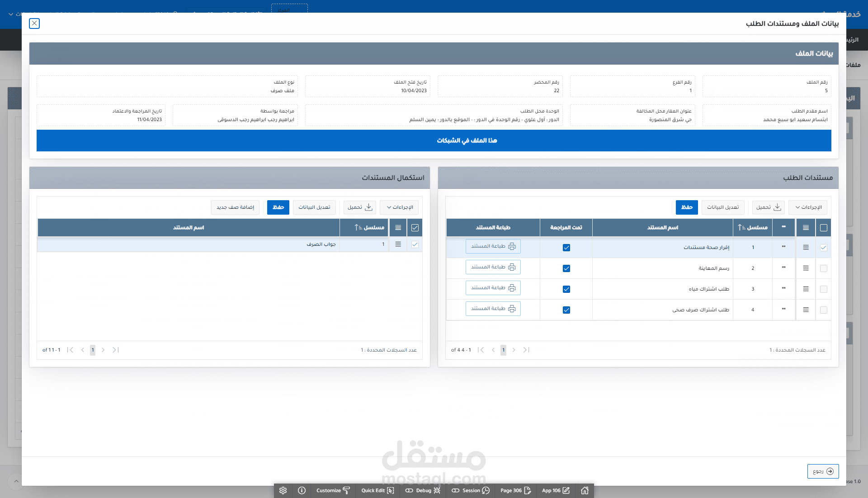Open header column menu in request documents grid
The image size is (868, 498).
pyautogui.click(x=806, y=228)
